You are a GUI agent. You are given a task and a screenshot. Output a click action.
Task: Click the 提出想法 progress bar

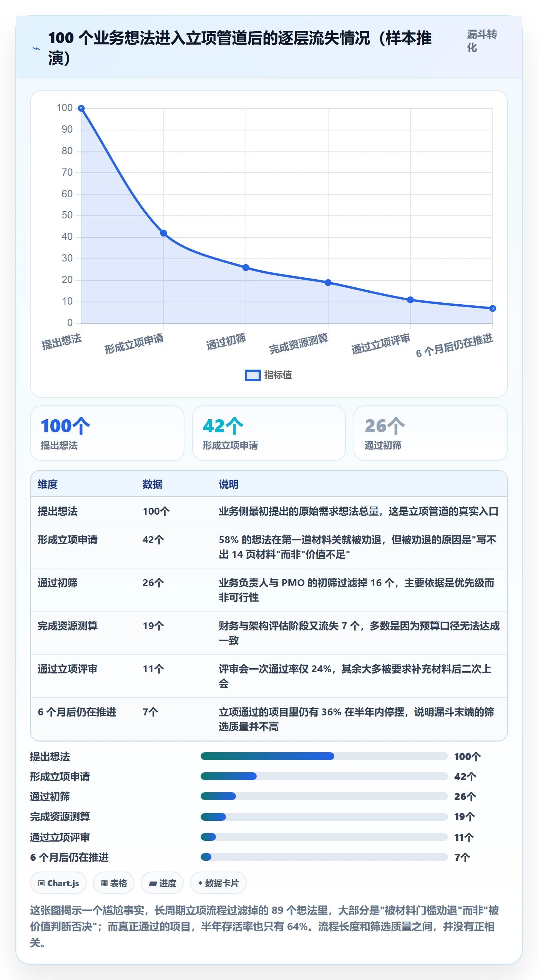coord(324,756)
